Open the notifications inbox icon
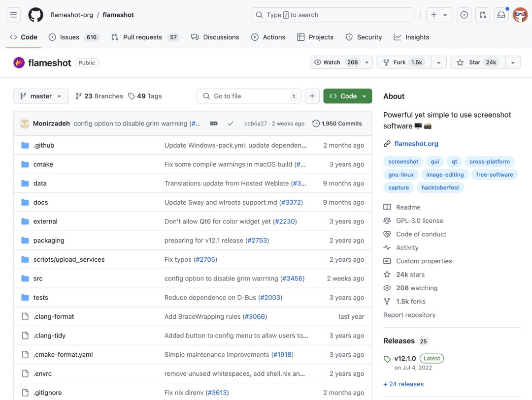Viewport: 532px width, 400px height. click(501, 15)
